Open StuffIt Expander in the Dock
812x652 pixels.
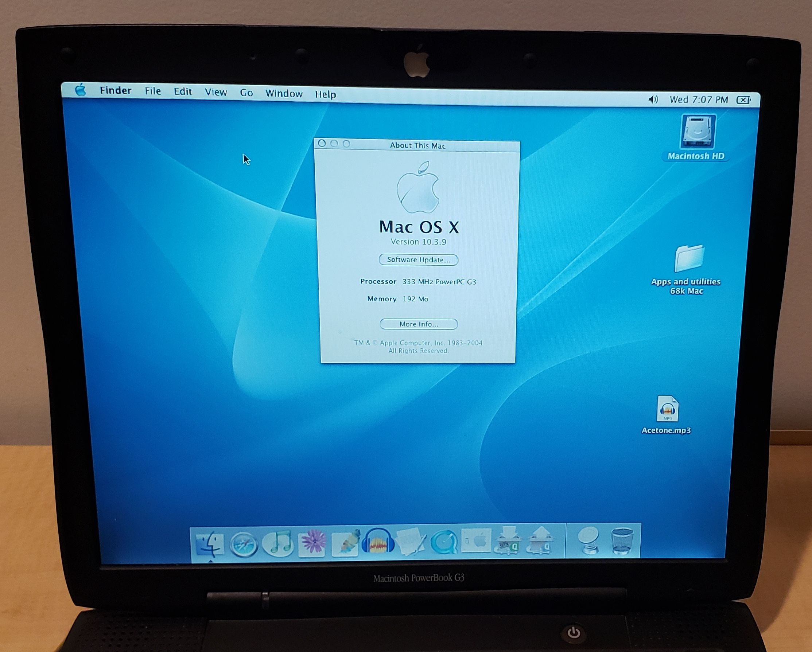click(x=508, y=540)
